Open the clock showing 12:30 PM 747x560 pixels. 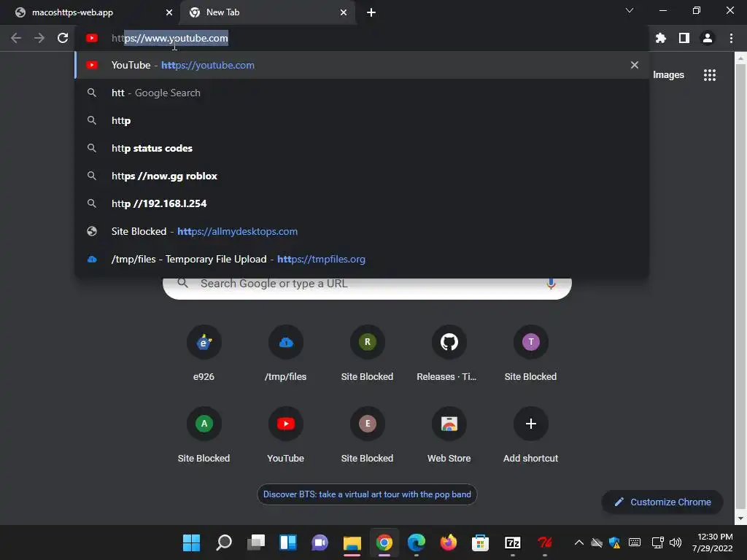tap(713, 542)
